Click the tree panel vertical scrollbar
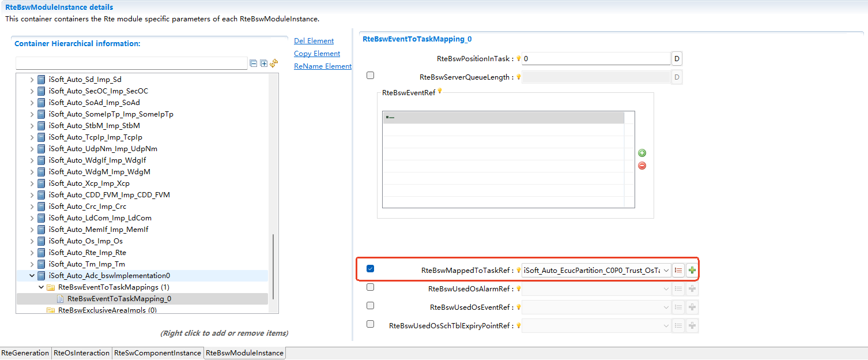The height and width of the screenshot is (360, 868). click(x=273, y=265)
